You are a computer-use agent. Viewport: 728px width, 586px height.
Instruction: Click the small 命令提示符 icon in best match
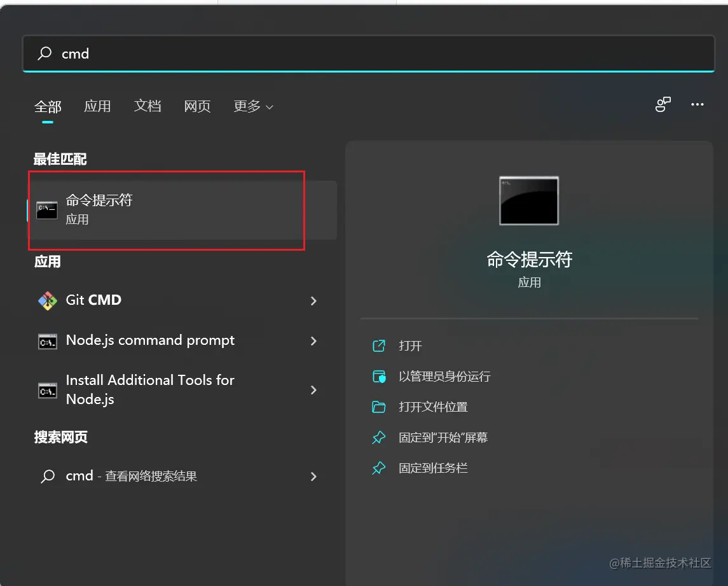[47, 211]
